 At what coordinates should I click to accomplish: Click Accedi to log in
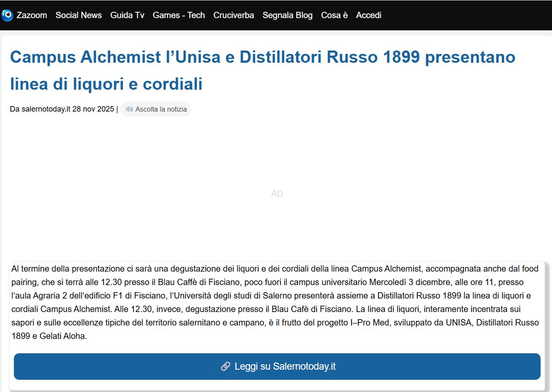coord(369,15)
